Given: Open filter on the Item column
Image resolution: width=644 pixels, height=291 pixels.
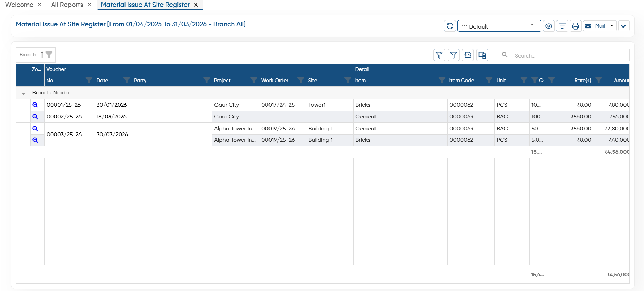Looking at the screenshot, I should point(442,81).
